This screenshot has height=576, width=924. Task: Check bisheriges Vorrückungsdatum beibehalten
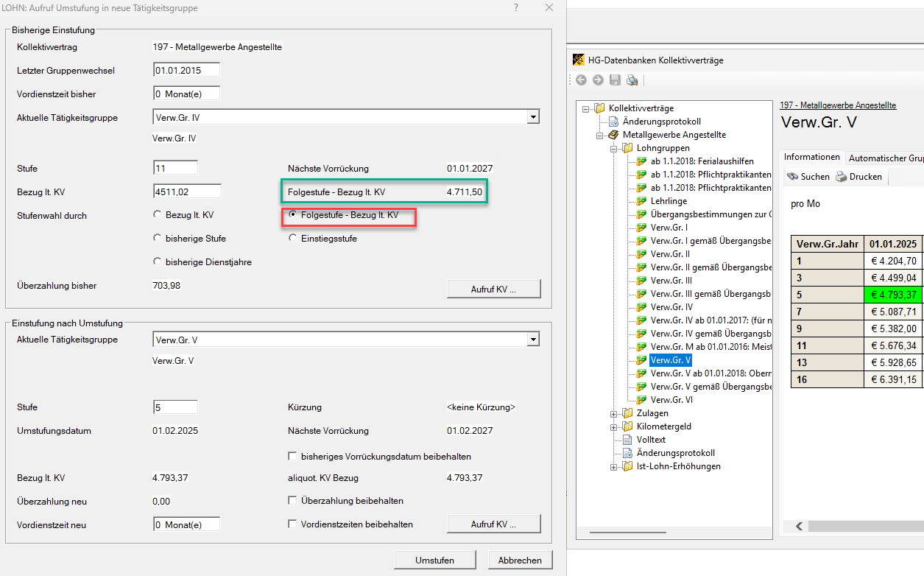pos(293,457)
